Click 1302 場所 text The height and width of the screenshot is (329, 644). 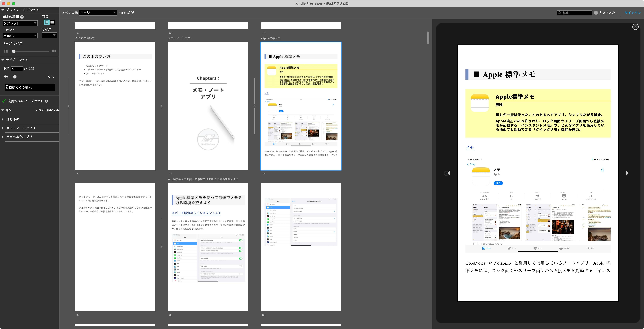click(127, 13)
